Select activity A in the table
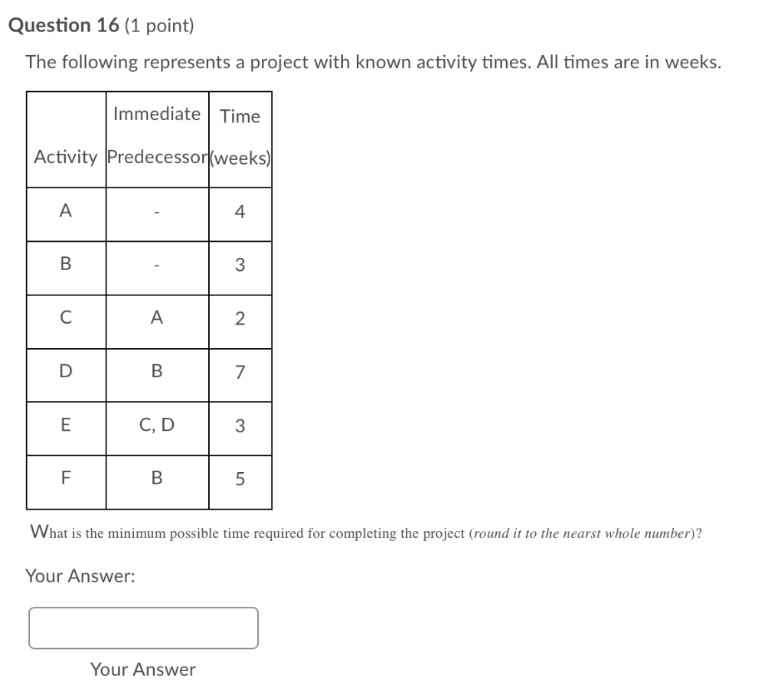Screen dimensions: 784x691 (65, 212)
